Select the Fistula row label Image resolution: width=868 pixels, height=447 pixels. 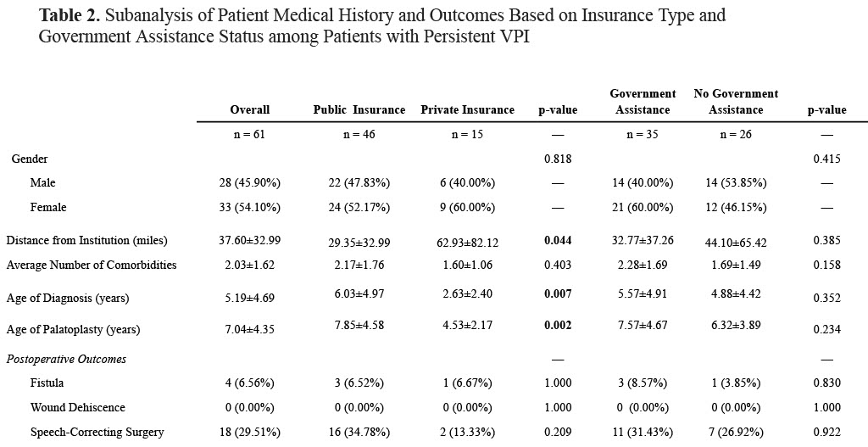[x=47, y=383]
